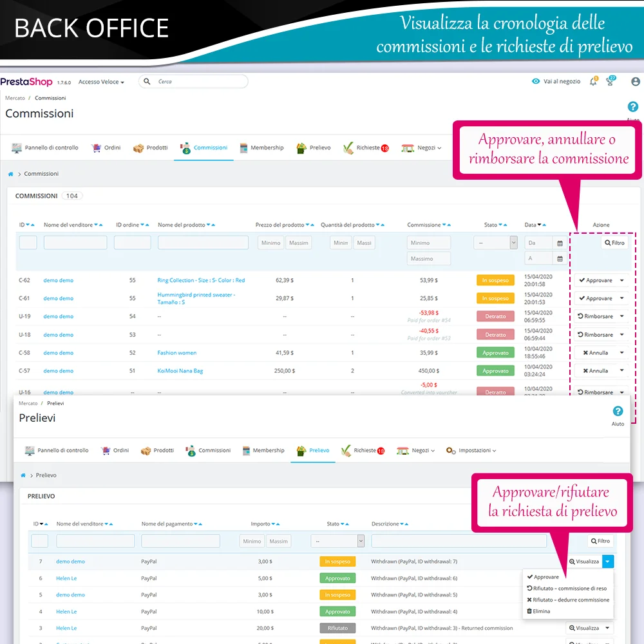Choose Elimina from the withdrawal action menu

click(x=541, y=611)
